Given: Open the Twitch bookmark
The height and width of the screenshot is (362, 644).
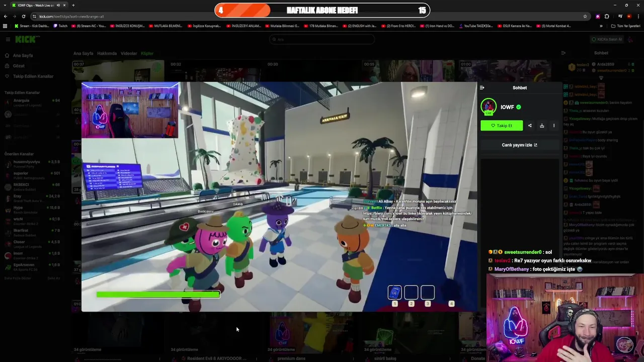Looking at the screenshot, I should click(x=60, y=26).
